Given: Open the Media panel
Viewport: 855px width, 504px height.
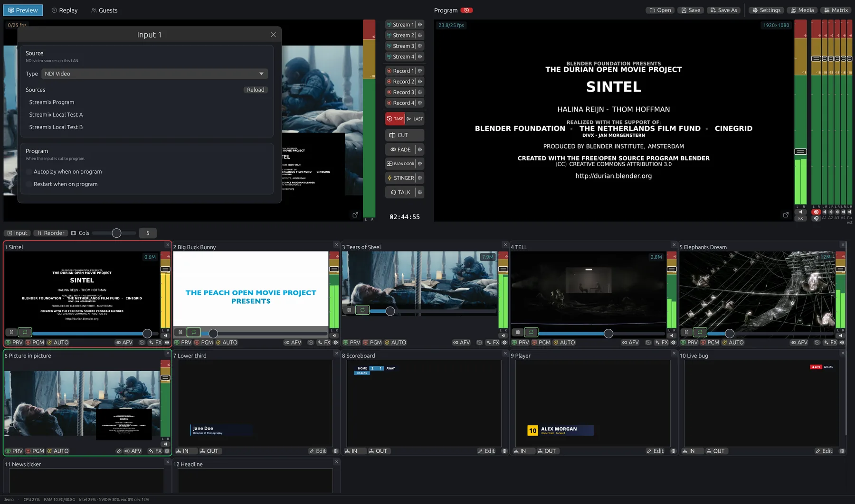Looking at the screenshot, I should 802,10.
